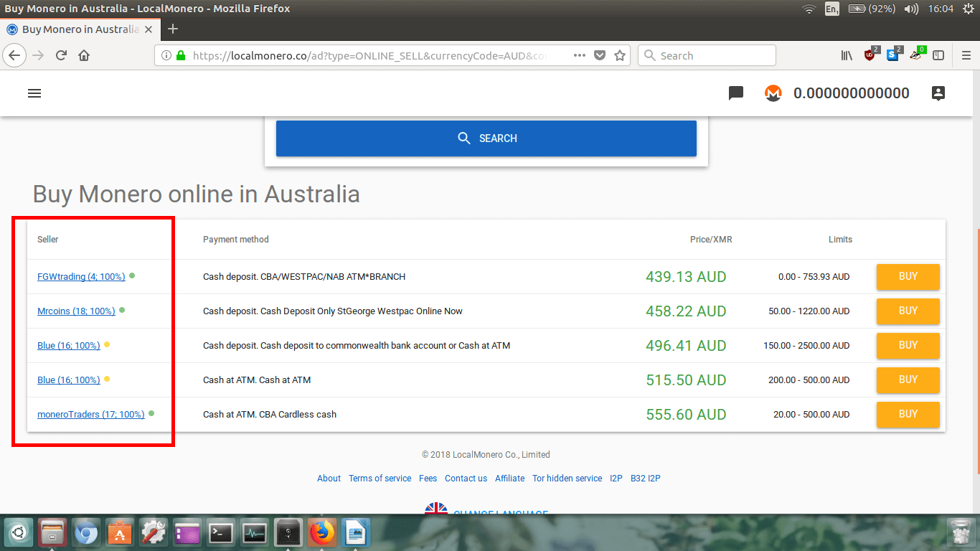Click the forward navigation arrow

click(39, 55)
